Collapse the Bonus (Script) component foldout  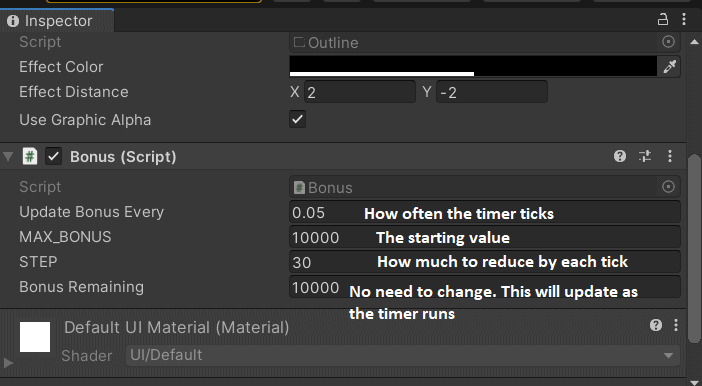pyautogui.click(x=8, y=157)
